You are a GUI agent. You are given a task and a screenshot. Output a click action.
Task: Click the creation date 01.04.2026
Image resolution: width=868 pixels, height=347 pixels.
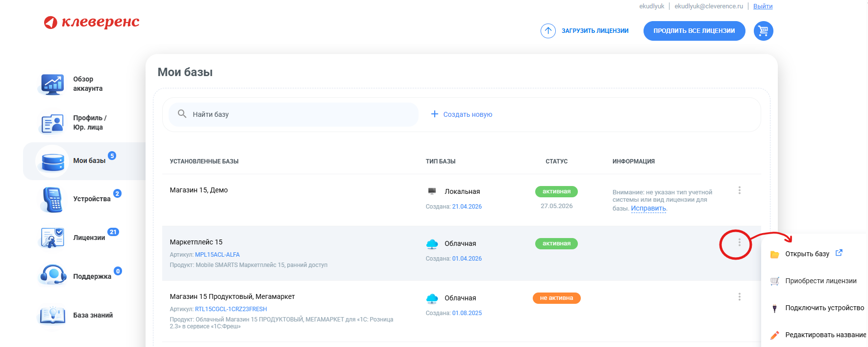[x=467, y=259]
